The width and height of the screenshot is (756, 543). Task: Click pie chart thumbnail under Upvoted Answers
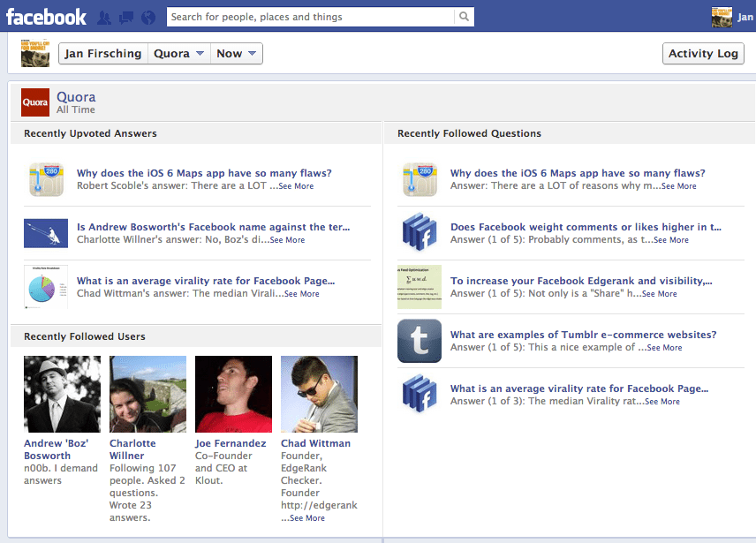(46, 287)
